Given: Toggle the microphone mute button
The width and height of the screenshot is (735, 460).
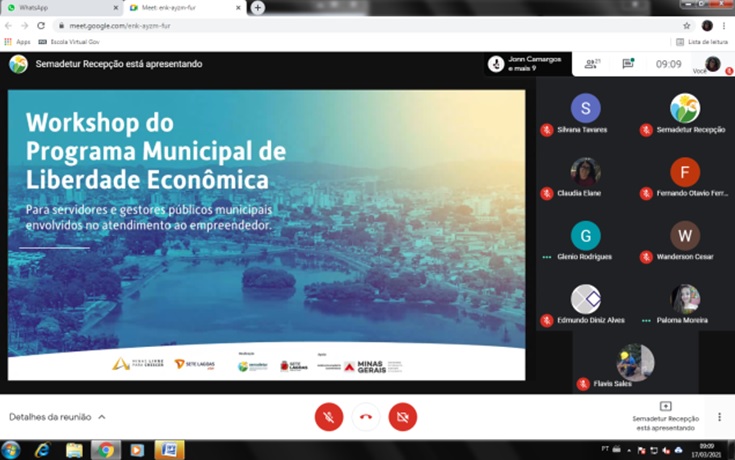Looking at the screenshot, I should pyautogui.click(x=329, y=417).
